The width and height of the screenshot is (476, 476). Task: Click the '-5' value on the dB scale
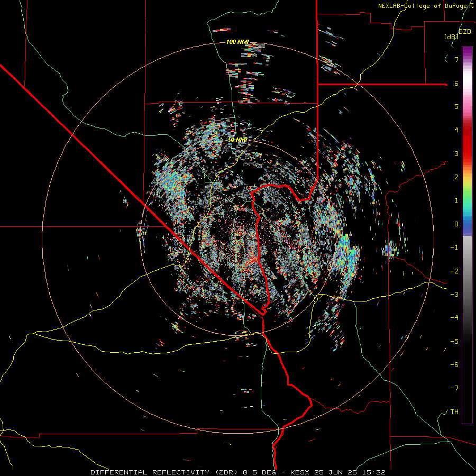click(x=454, y=342)
